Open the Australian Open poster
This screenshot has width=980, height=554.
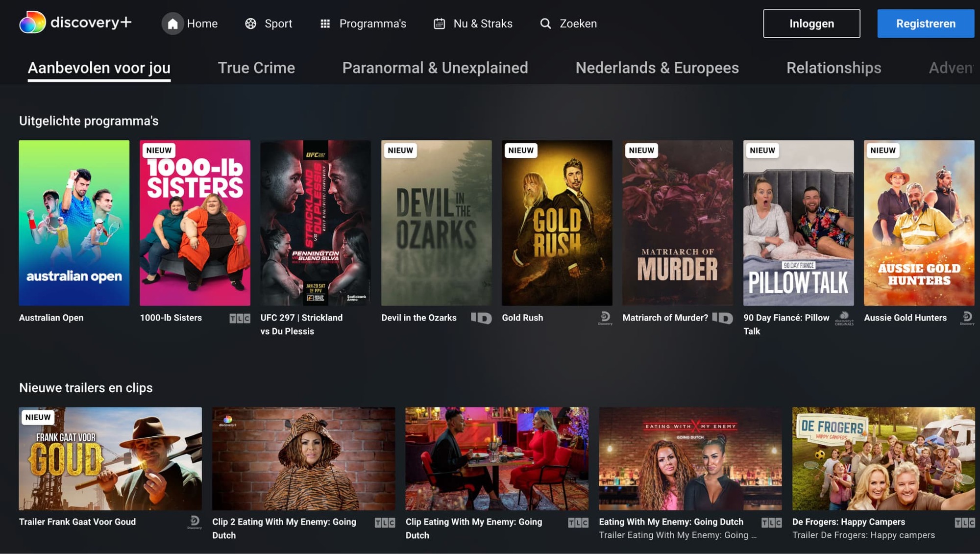(74, 223)
